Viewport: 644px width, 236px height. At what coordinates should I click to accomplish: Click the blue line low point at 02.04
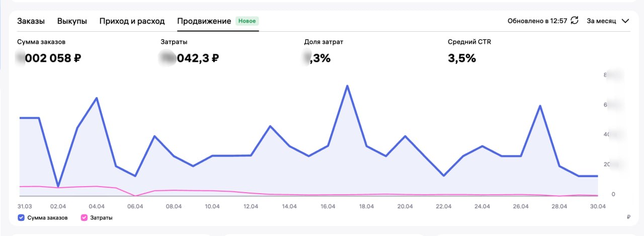[x=58, y=187]
